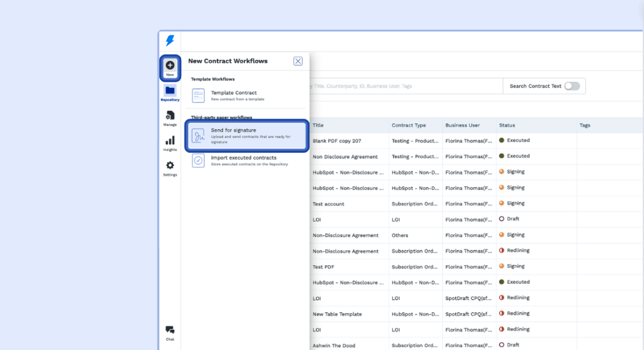Open the Insights bar chart icon
This screenshot has height=350, width=644.
pyautogui.click(x=170, y=140)
